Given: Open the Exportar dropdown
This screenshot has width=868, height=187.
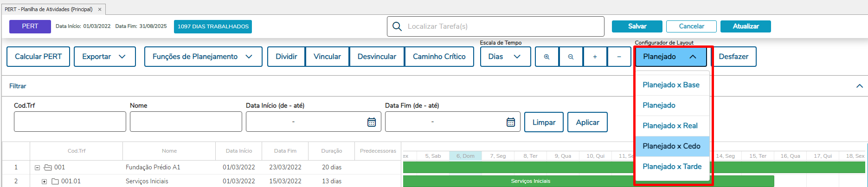Looking at the screenshot, I should click(104, 57).
